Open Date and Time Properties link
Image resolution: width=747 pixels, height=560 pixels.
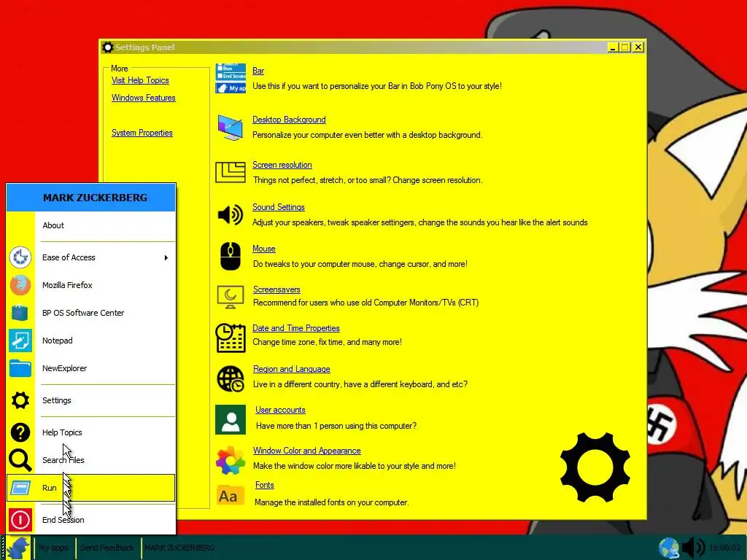point(296,328)
